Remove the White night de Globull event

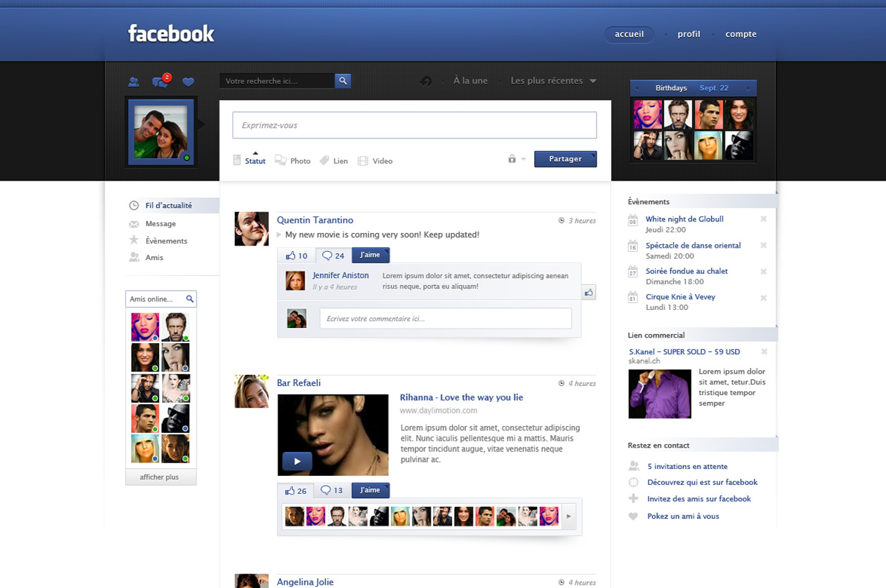[x=763, y=219]
